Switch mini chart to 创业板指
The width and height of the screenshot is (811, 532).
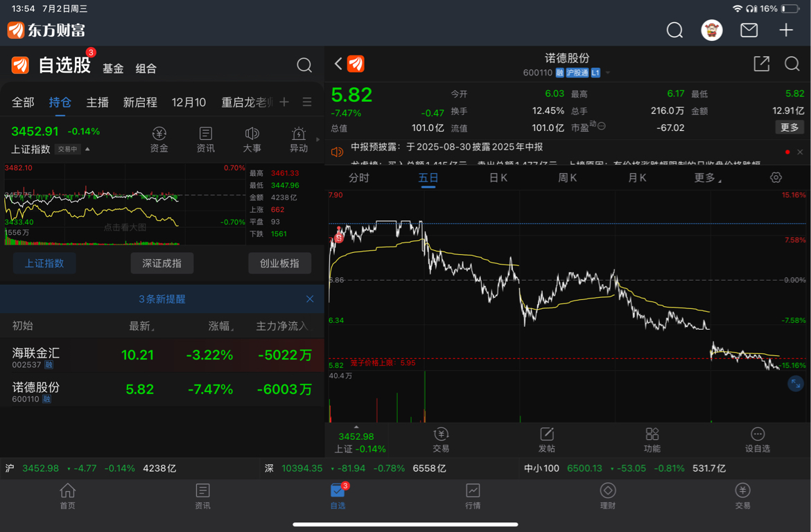pyautogui.click(x=280, y=263)
